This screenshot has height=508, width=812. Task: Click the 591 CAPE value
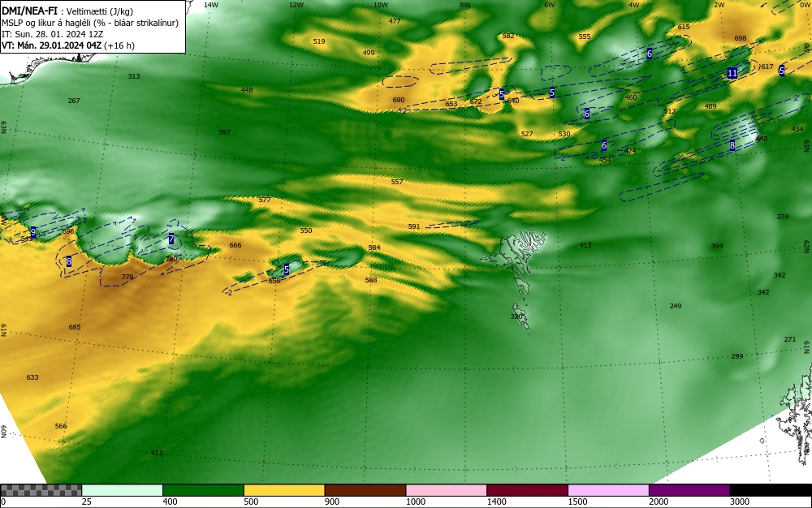pyautogui.click(x=414, y=226)
